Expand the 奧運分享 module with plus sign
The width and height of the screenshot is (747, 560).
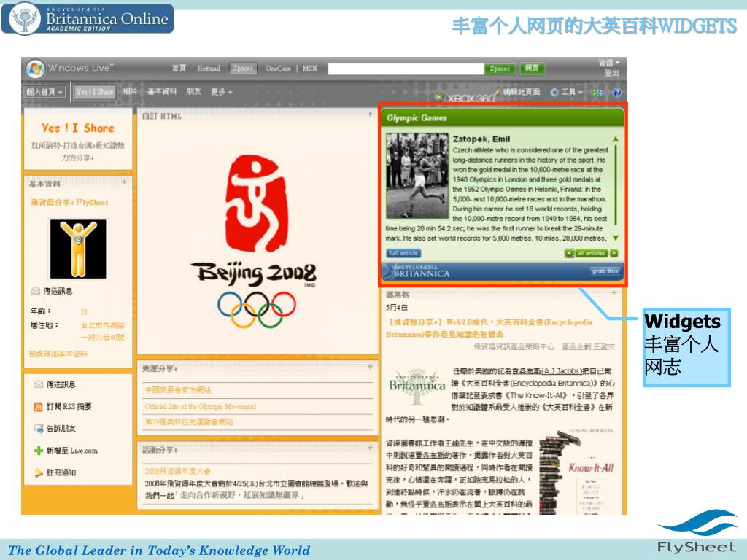click(x=370, y=367)
